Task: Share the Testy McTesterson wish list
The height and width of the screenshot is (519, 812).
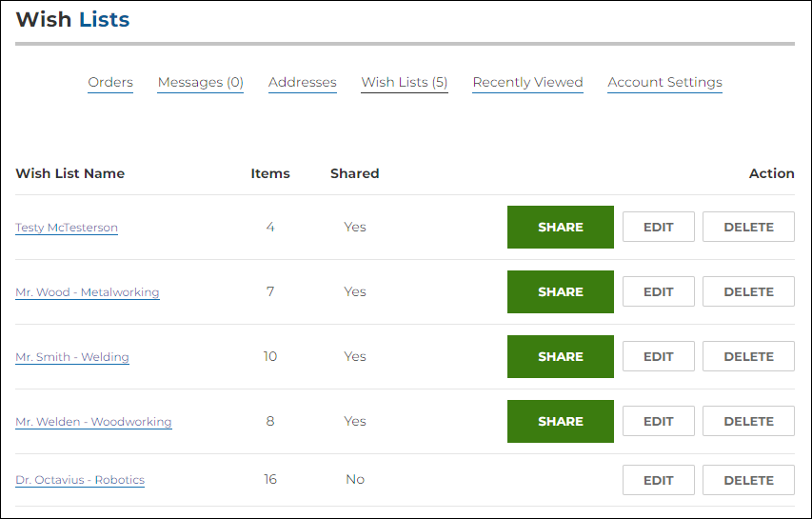Action: click(560, 228)
